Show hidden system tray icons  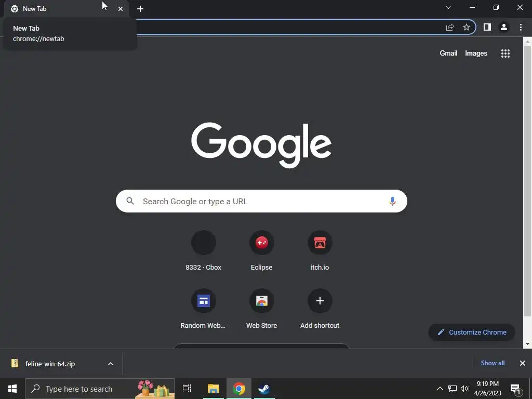(x=440, y=389)
